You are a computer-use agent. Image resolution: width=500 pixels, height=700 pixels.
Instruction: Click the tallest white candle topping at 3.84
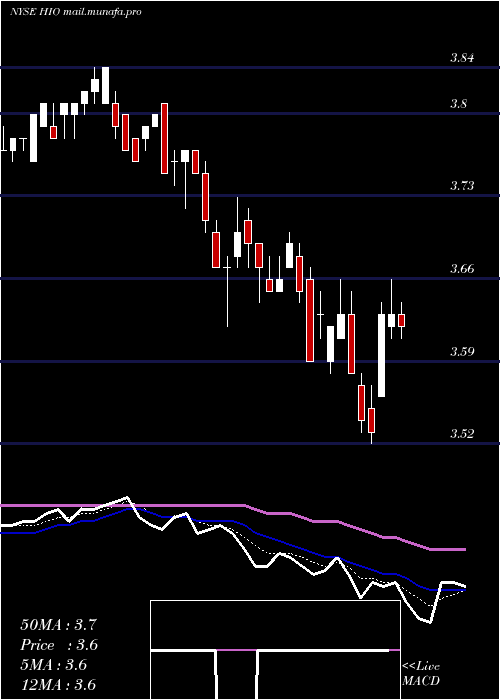[x=105, y=85]
